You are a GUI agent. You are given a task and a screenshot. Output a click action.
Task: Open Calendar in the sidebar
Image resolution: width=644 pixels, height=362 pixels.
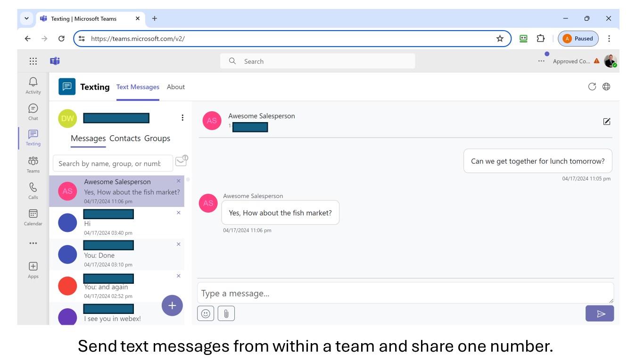click(33, 217)
